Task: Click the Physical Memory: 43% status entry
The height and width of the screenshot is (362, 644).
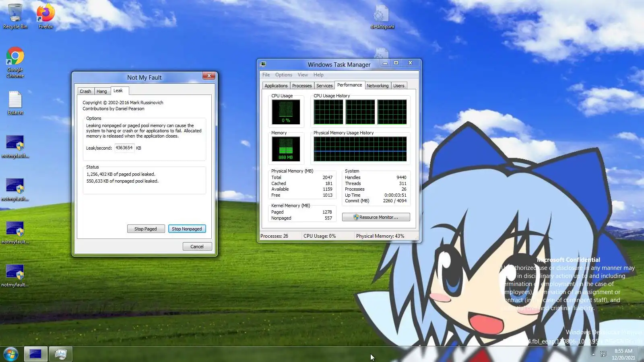Action: 380,236
